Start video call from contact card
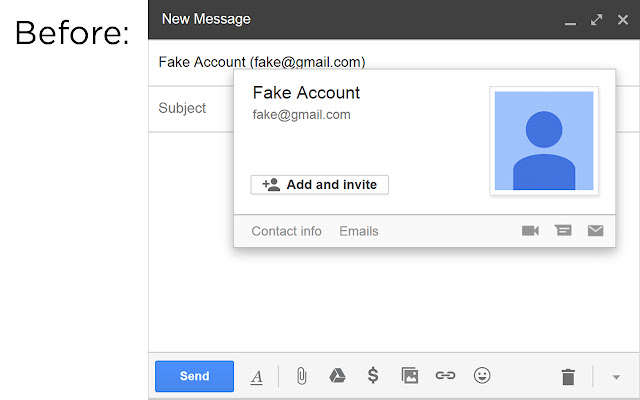640x400 pixels. pyautogui.click(x=530, y=231)
